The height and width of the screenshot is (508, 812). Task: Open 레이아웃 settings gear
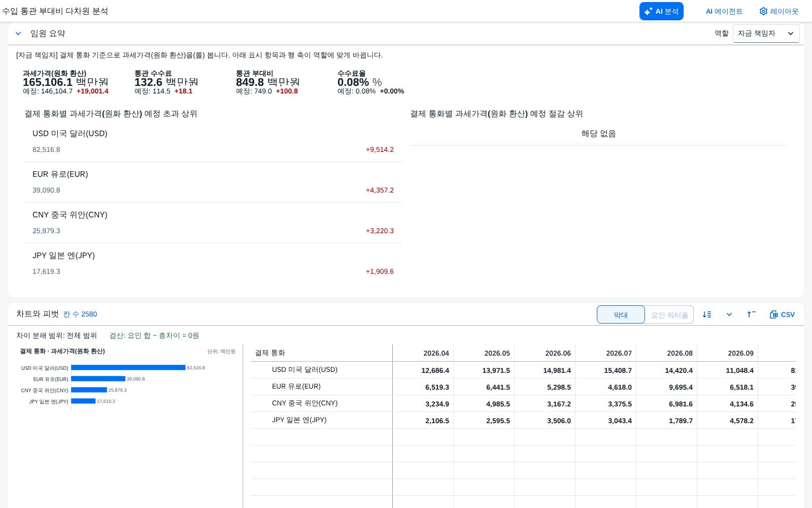click(x=779, y=11)
